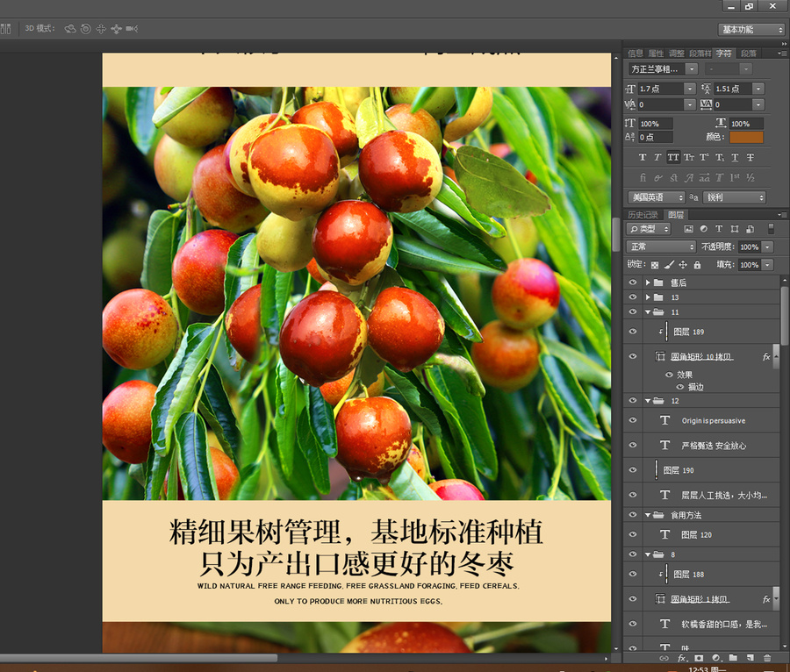Click the 3D roll object icon
The height and width of the screenshot is (672, 790).
tap(86, 29)
